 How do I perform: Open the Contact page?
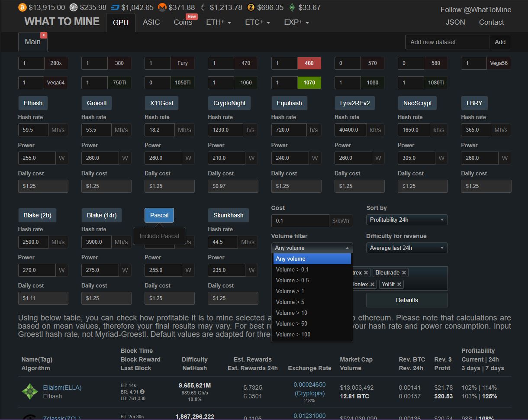(x=491, y=22)
